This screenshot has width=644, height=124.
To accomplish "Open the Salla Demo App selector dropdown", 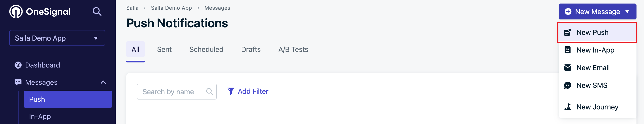I will coord(57,38).
